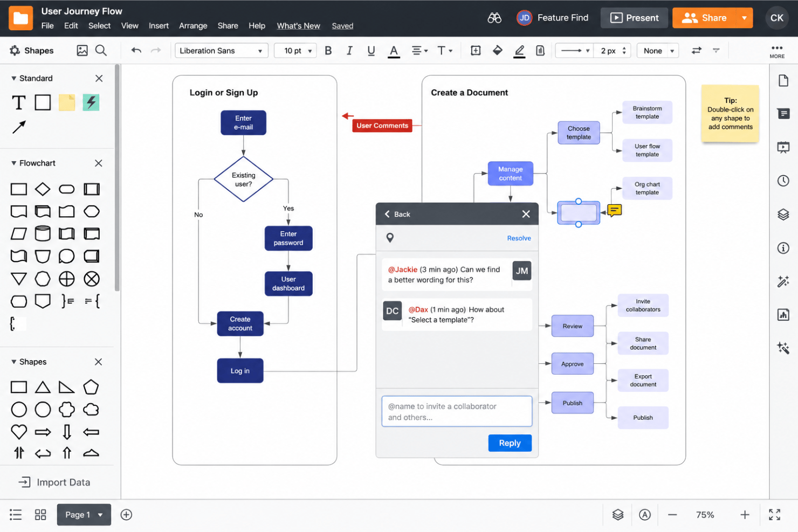Undo the last action
Viewport: 798px width, 532px height.
tap(136, 51)
